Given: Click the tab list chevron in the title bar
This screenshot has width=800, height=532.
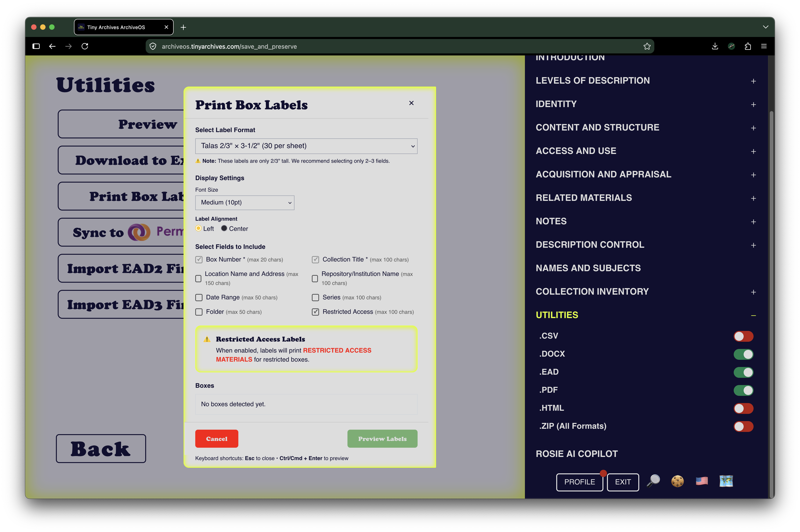Looking at the screenshot, I should [x=766, y=27].
